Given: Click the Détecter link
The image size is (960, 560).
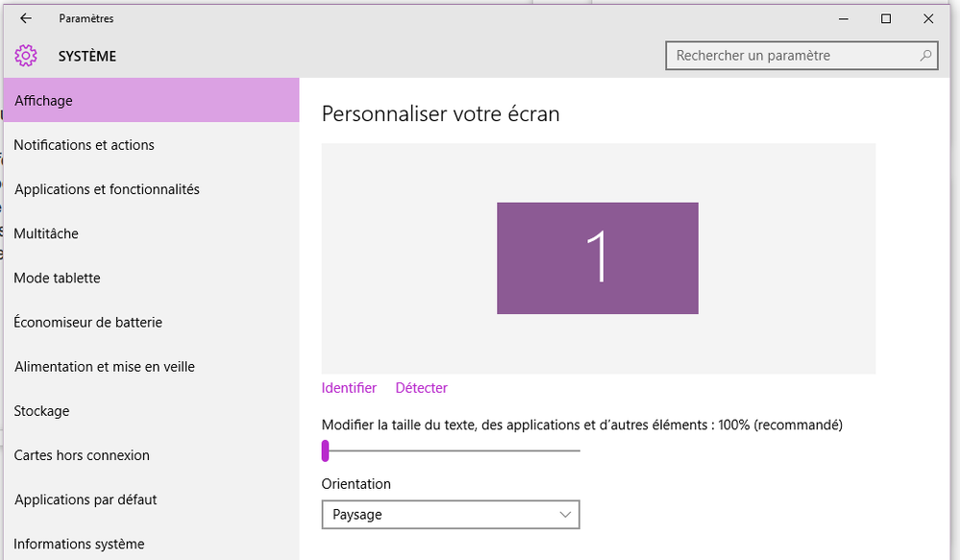Looking at the screenshot, I should tap(421, 388).
